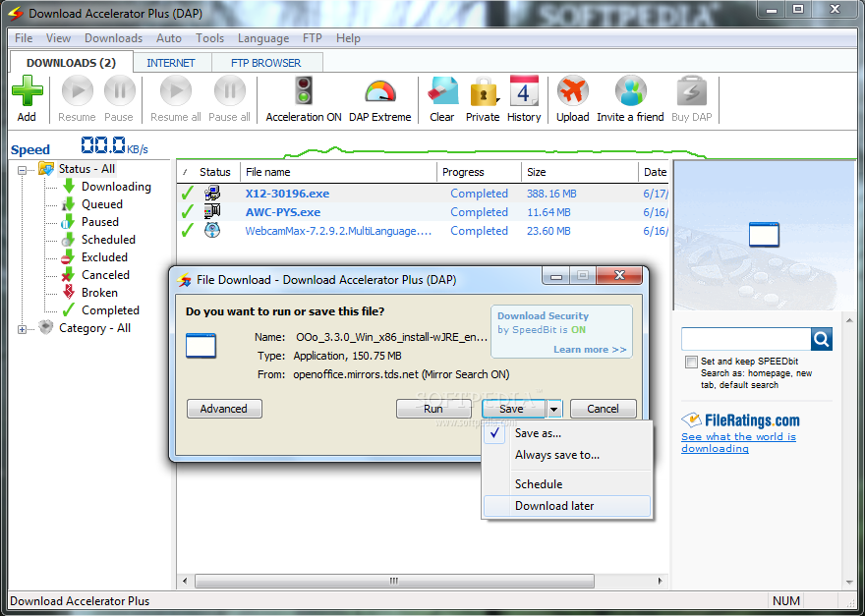The image size is (865, 616).
Task: Toggle the Acceleration ON traffic light
Action: coord(304,91)
